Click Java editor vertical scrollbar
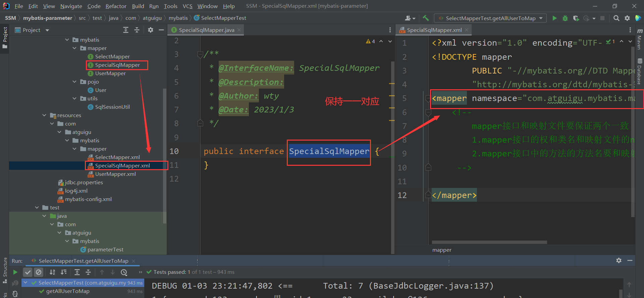This screenshot has width=644, height=298. tap(393, 158)
